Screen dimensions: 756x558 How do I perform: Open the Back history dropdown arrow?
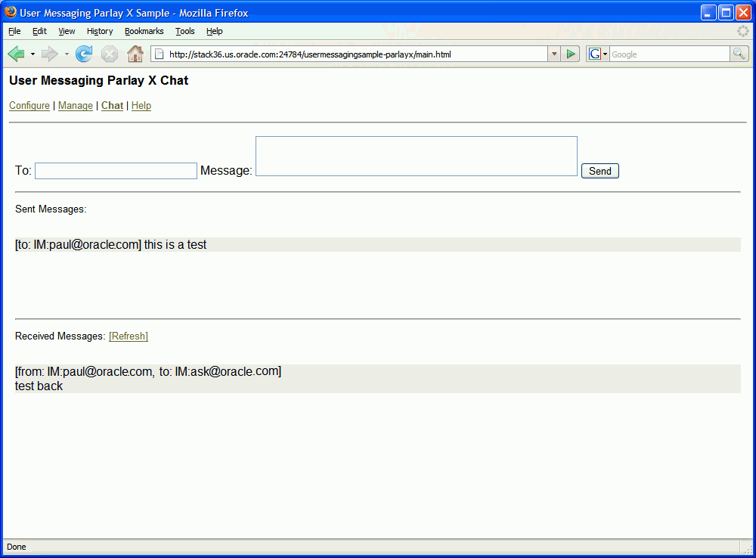pyautogui.click(x=33, y=54)
